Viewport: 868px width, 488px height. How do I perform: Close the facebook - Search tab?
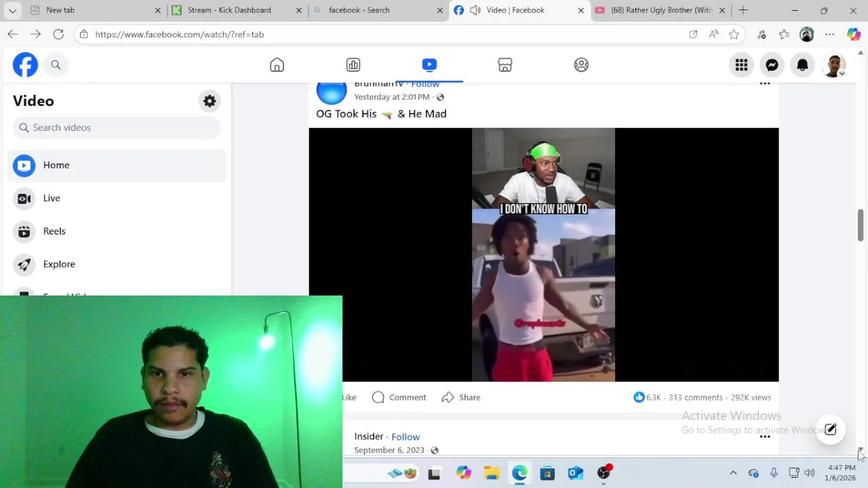pos(439,10)
